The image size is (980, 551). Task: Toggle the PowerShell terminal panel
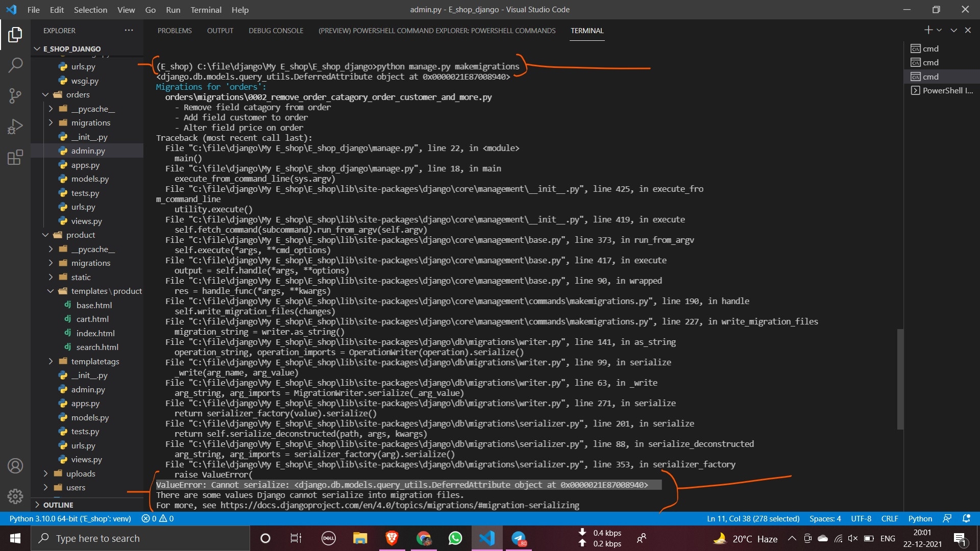point(942,90)
